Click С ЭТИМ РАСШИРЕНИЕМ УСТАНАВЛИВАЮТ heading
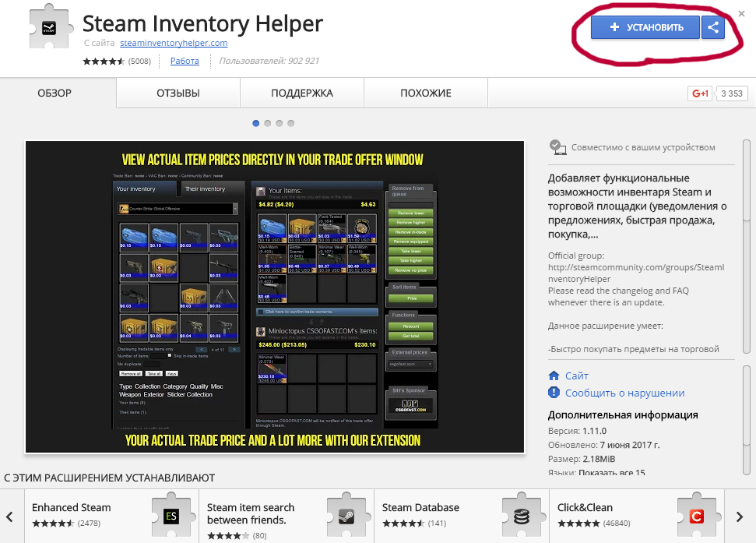The height and width of the screenshot is (543, 756). (110, 478)
